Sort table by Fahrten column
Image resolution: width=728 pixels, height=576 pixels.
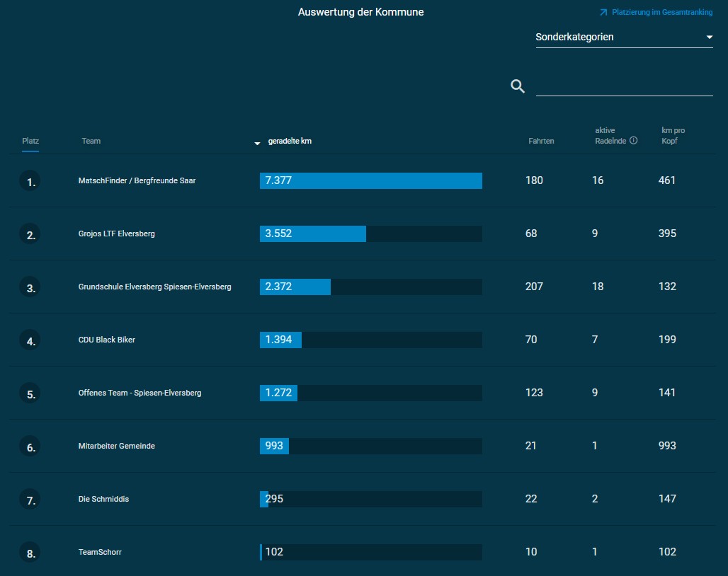[x=541, y=141]
